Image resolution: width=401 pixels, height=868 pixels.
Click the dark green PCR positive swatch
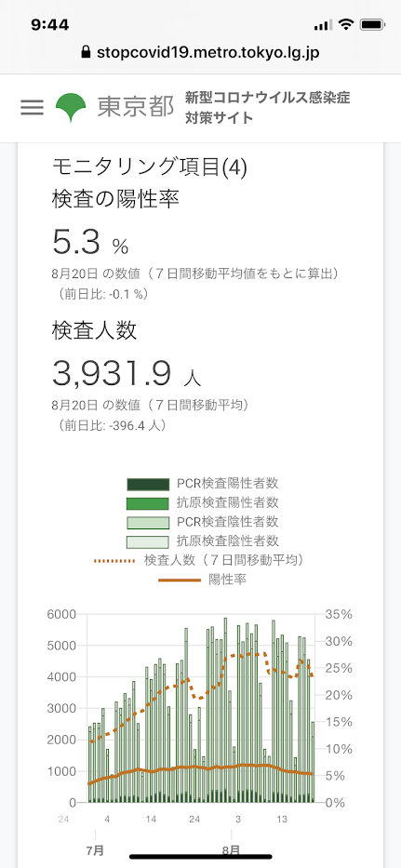click(147, 485)
